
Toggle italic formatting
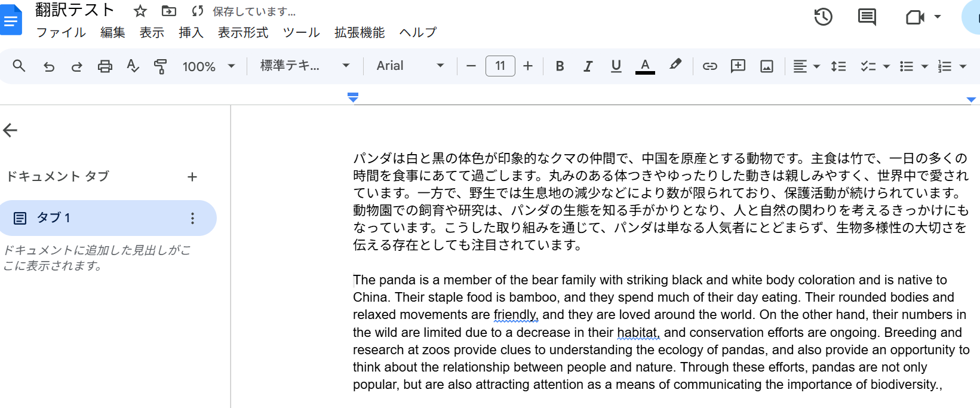(x=588, y=66)
